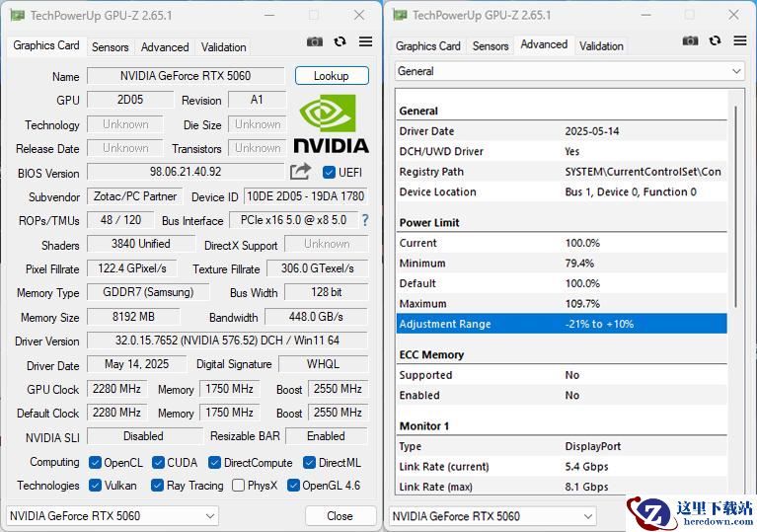Click the Device ID field

click(306, 196)
